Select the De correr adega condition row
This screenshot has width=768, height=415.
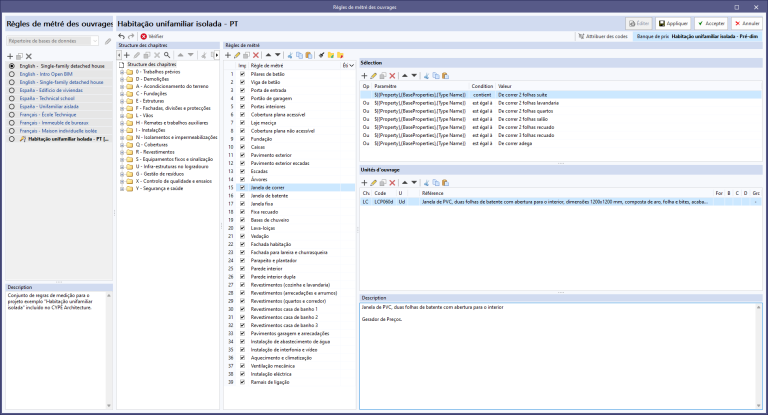click(560, 144)
